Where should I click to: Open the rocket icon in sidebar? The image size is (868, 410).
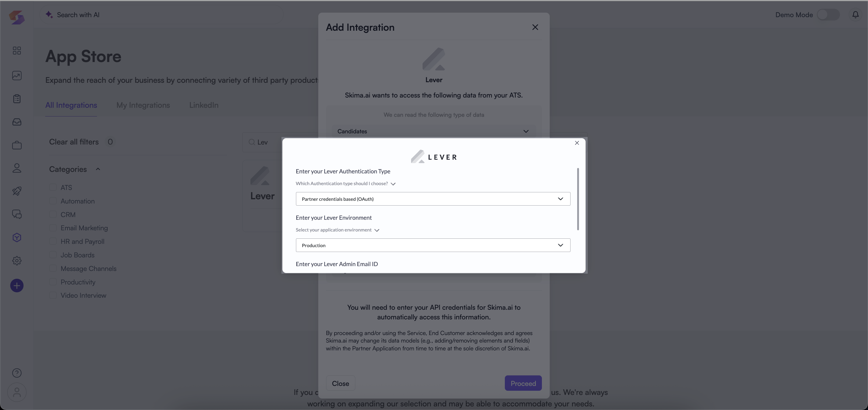pos(17,191)
